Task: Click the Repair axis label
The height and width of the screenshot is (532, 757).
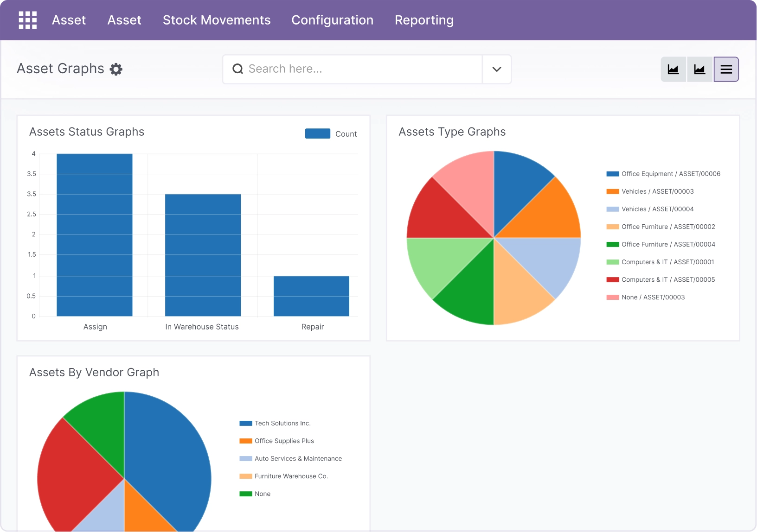Action: pos(313,327)
